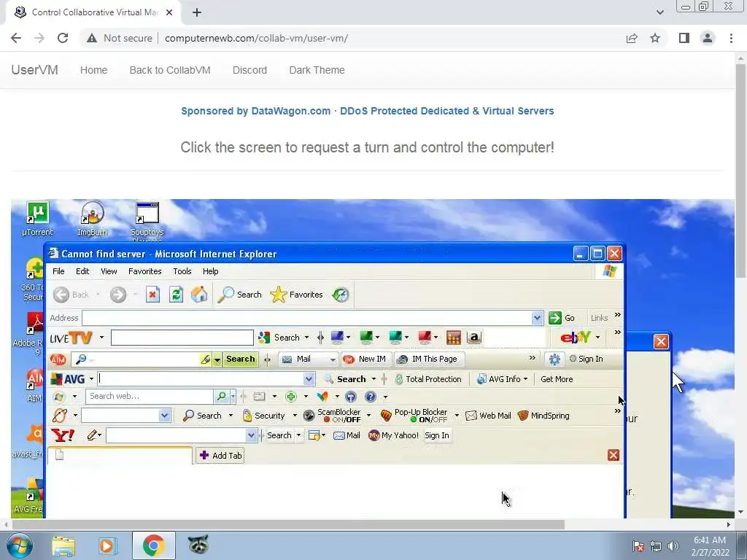Expand the EarthLink Security dropdown arrow

[x=295, y=416]
